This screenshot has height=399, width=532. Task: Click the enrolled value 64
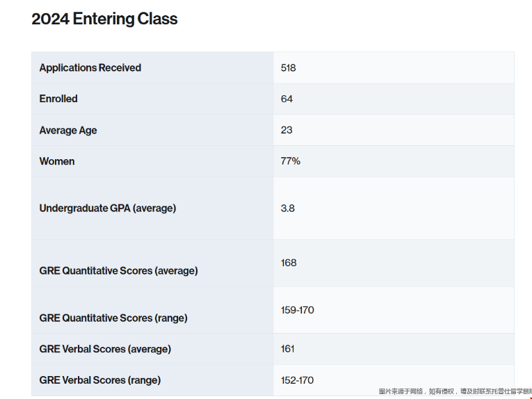(287, 99)
